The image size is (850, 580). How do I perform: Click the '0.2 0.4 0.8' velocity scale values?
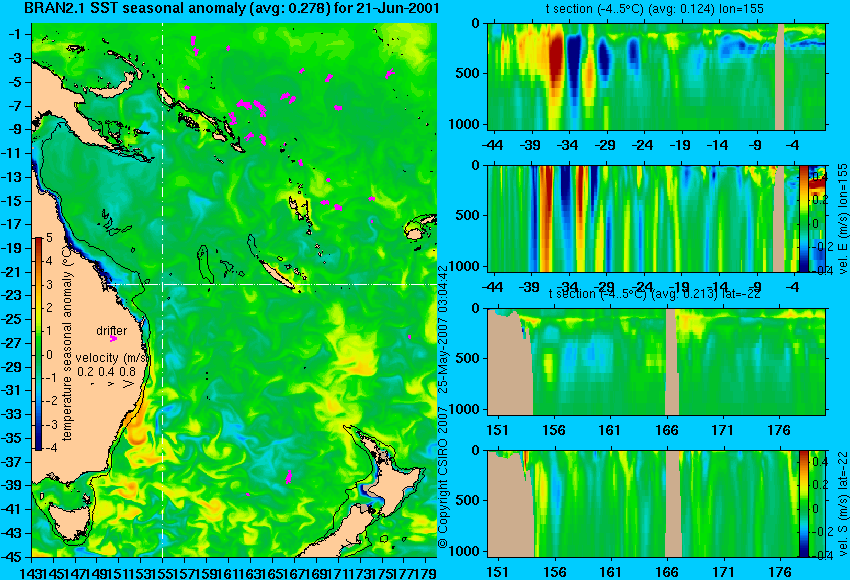pos(107,372)
